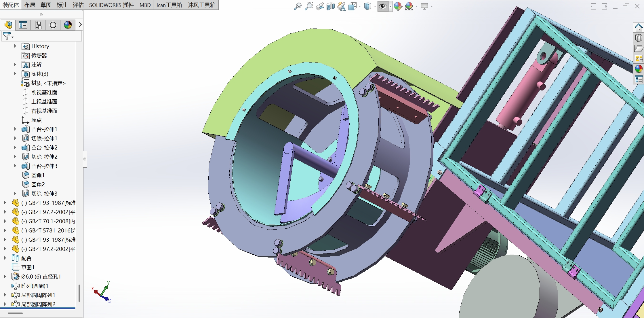Viewport: 644px width, 318px height.
Task: Open the Apply Scene dropdown arrow
Action: coord(416,6)
